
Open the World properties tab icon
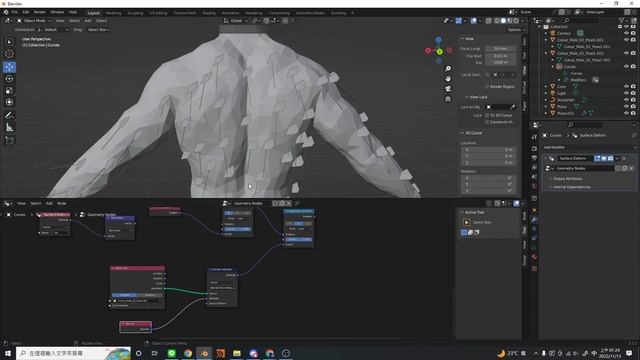(x=534, y=187)
